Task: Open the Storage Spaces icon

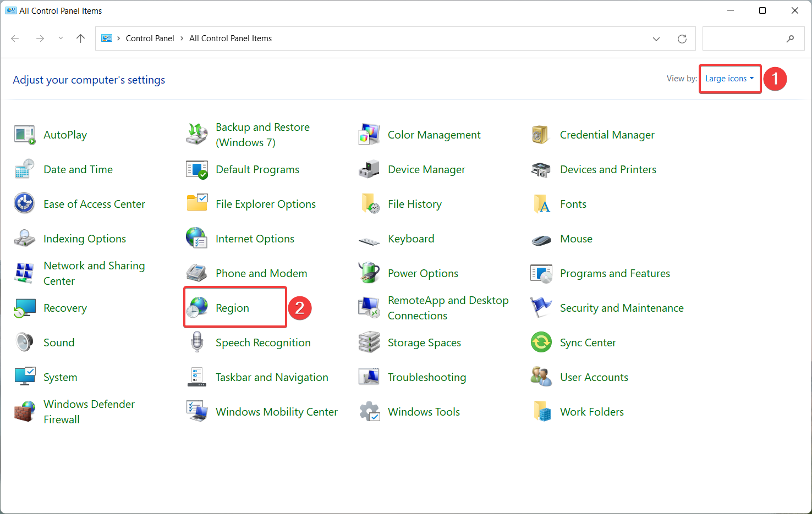Action: [369, 342]
